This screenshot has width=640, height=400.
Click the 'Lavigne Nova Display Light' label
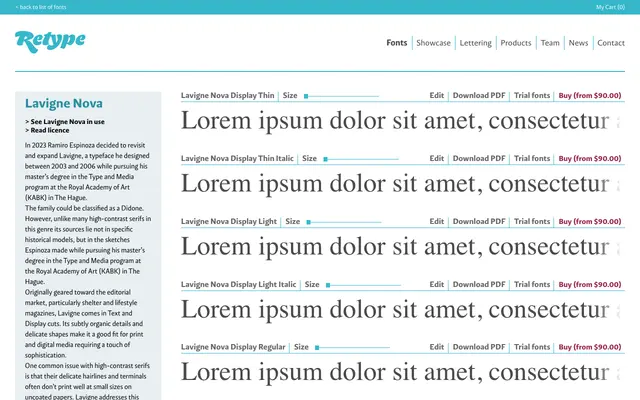coord(229,221)
